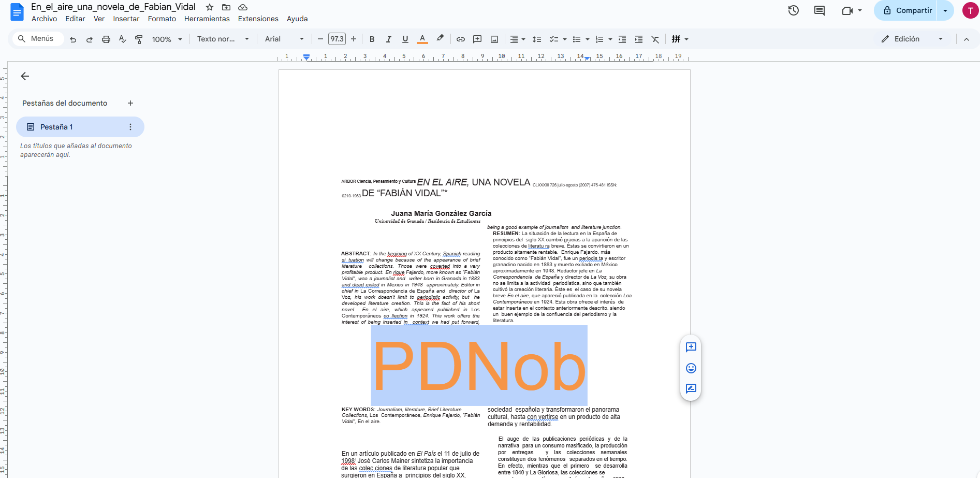Open the highlight color marker

coord(440,39)
